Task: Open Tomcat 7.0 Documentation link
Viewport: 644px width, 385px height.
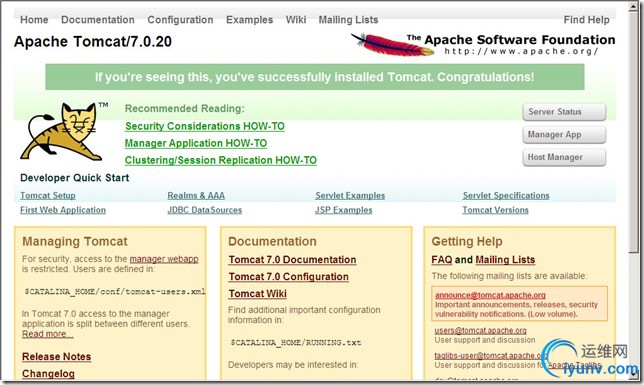Action: coord(292,260)
